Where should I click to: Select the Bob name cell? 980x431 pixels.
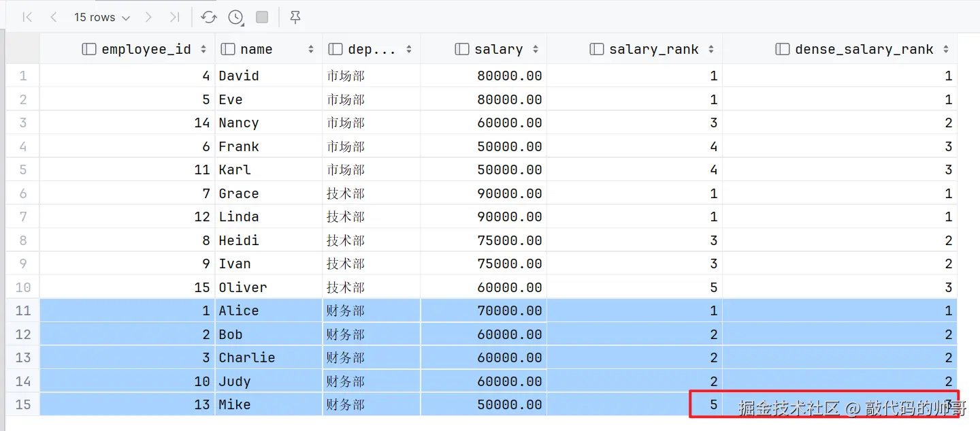(269, 334)
